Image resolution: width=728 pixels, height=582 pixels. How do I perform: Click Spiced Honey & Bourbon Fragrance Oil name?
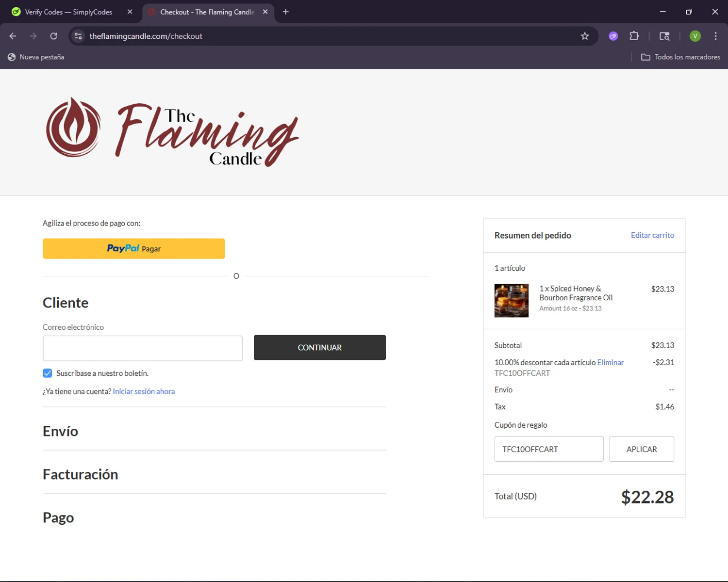pyautogui.click(x=576, y=293)
